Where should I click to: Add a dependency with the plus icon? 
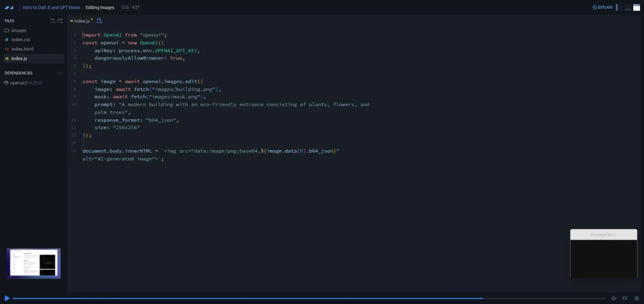coord(60,73)
